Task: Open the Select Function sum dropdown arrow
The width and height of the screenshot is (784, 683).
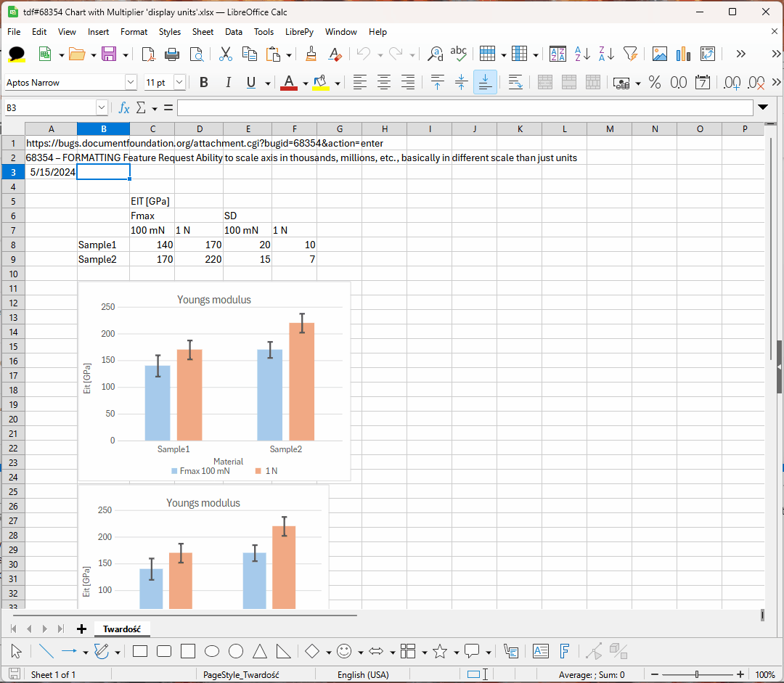Action: pos(155,108)
